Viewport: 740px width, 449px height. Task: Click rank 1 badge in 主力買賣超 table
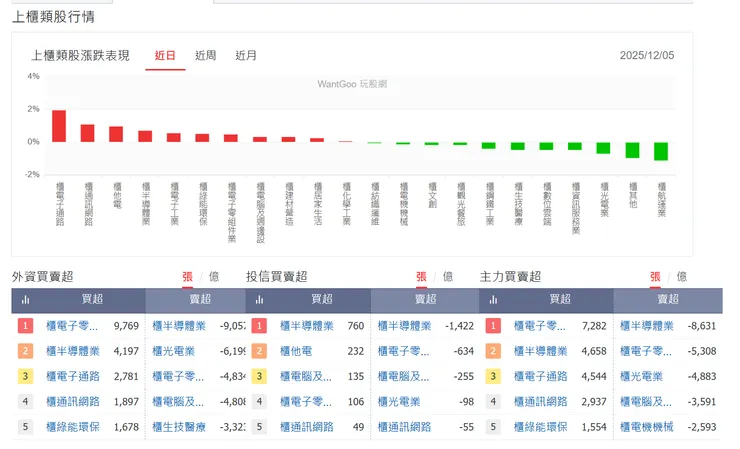493,326
